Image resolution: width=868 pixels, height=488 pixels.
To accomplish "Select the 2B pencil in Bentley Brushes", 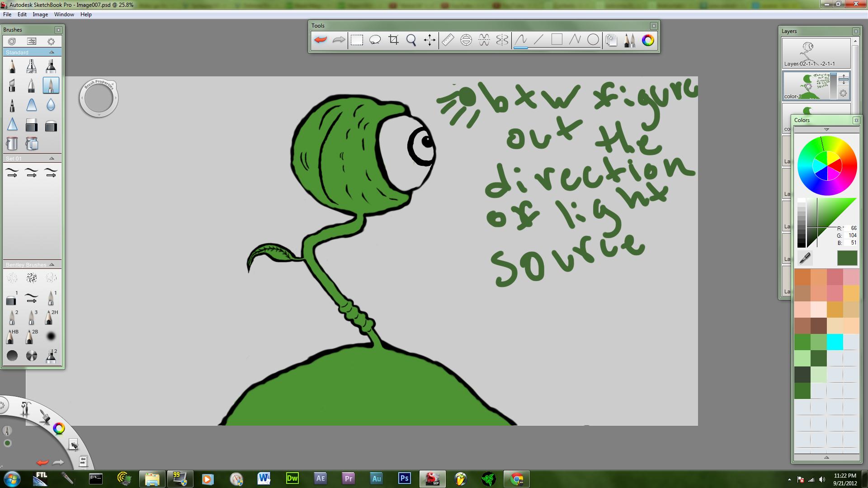I will (x=31, y=337).
